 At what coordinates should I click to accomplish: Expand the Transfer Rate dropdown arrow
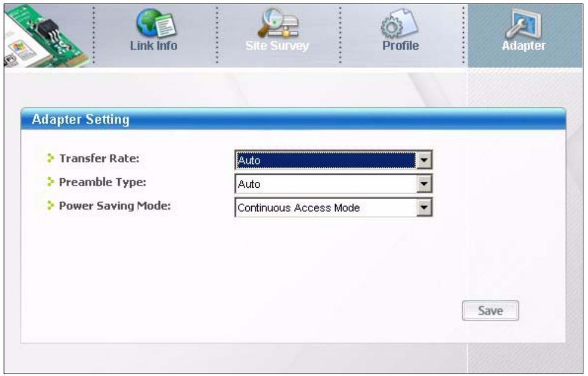point(424,161)
